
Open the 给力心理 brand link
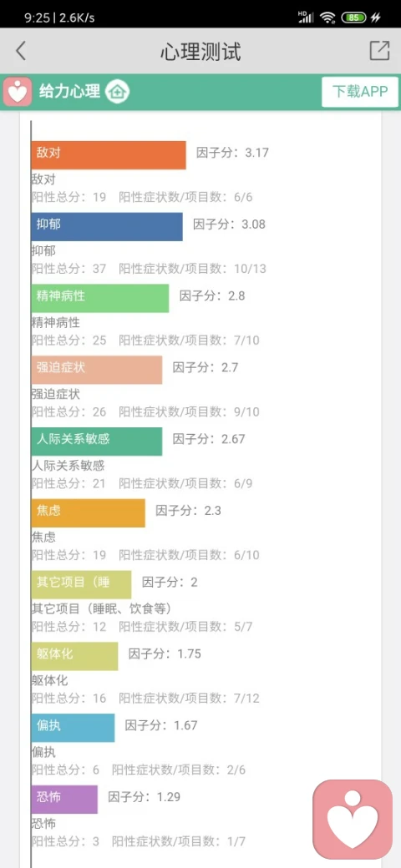pos(70,91)
